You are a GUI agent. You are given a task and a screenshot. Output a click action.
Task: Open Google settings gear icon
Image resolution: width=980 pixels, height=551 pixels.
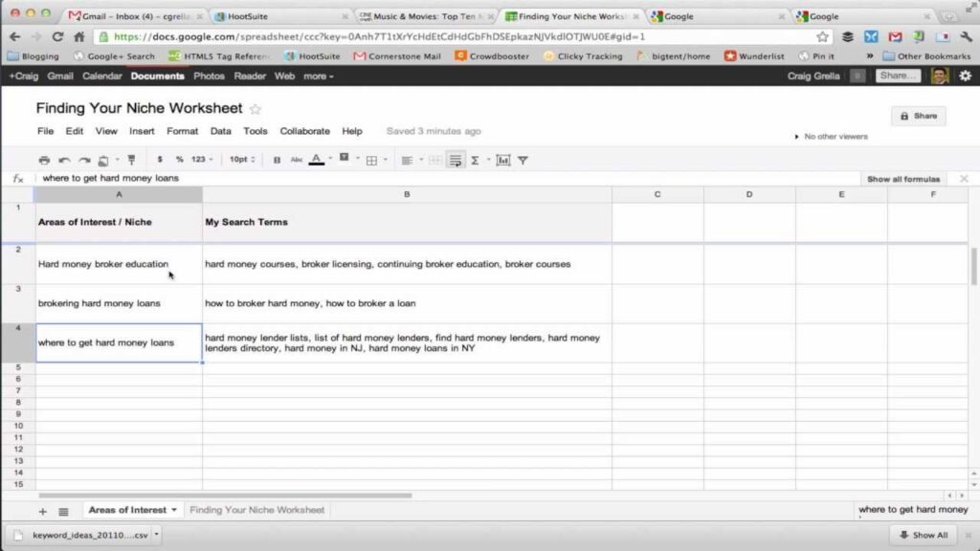click(x=965, y=77)
